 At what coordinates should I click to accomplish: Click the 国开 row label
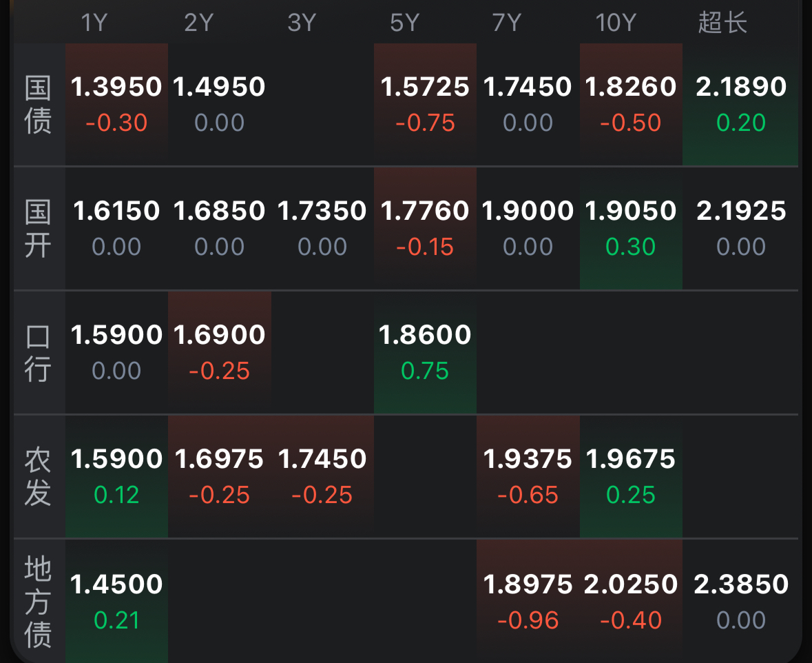pyautogui.click(x=39, y=229)
